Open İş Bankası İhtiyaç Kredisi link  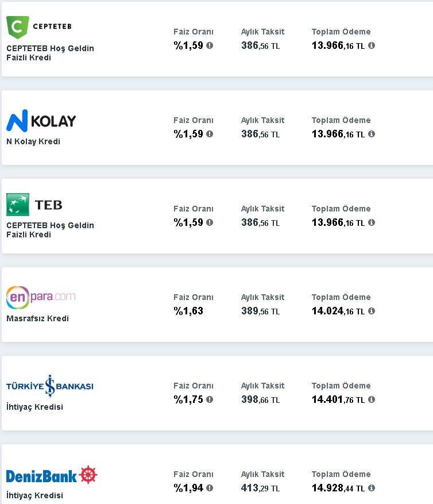(34, 407)
